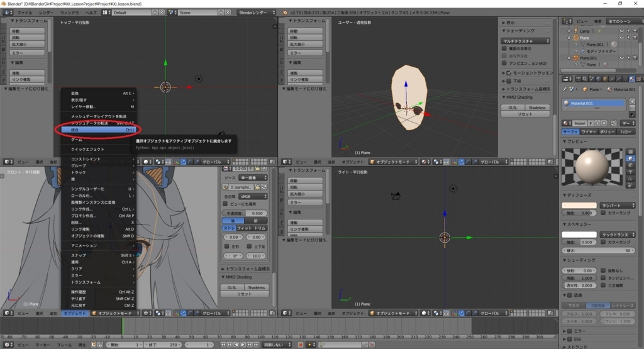Click the pin icon in properties breadcrumb
The height and width of the screenshot is (349, 644).
(565, 89)
